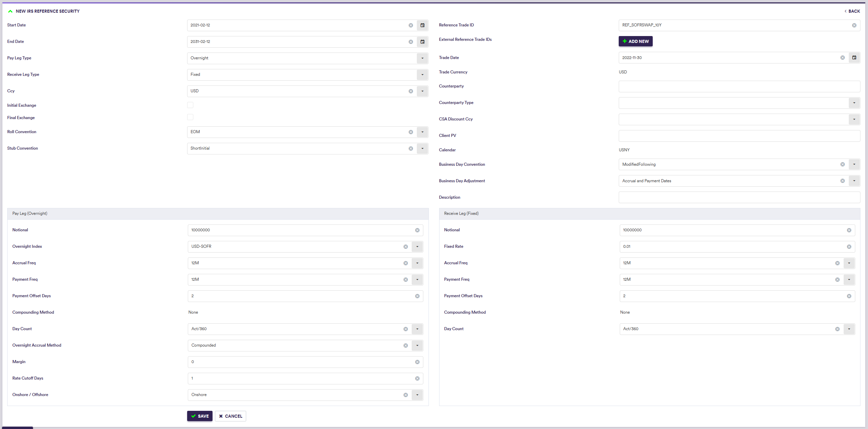Enable the Initial Exchange checkbox

[x=190, y=105]
